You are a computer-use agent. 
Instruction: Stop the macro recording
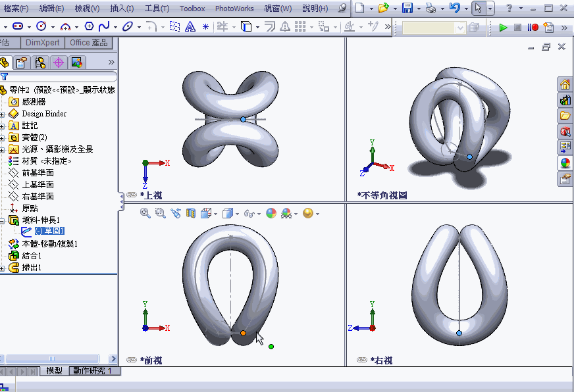[x=517, y=28]
